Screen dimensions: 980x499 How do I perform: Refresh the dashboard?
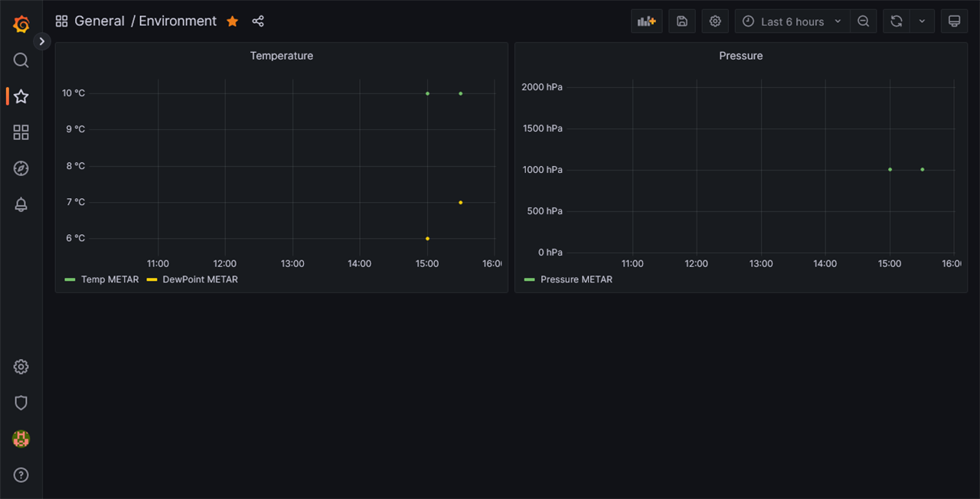[896, 21]
